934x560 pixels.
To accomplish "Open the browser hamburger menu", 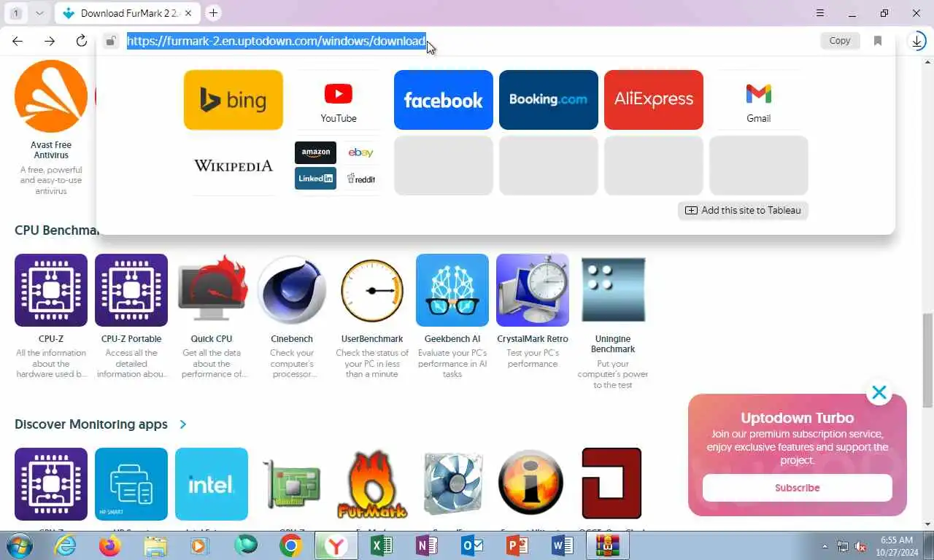I will [x=820, y=13].
